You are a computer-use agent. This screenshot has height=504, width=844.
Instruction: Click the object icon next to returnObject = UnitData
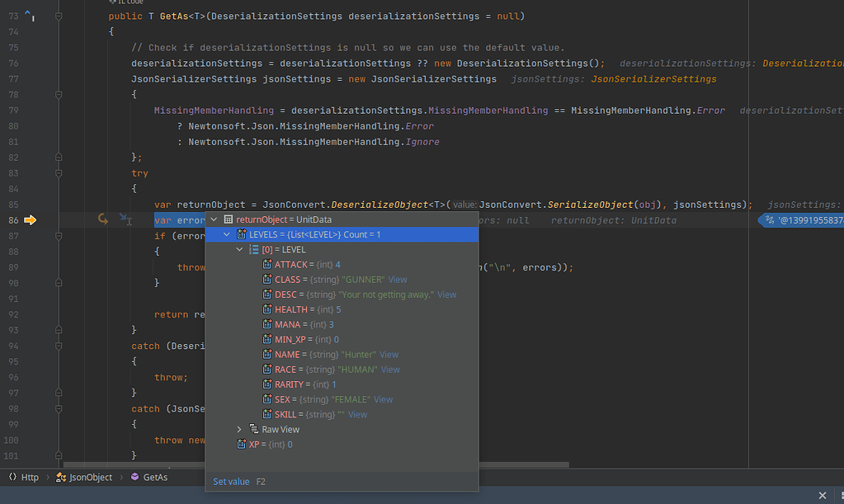(x=230, y=219)
